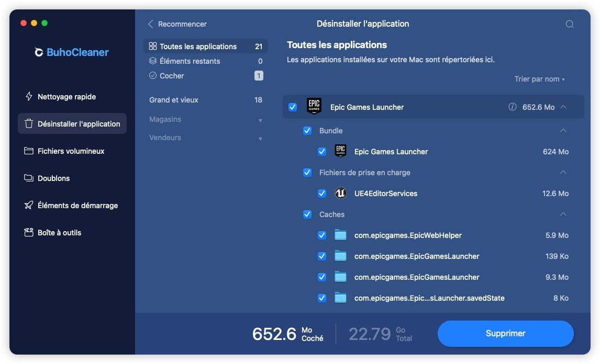Click the Epic Games logo in header row
This screenshot has width=600, height=364.
pos(314,106)
